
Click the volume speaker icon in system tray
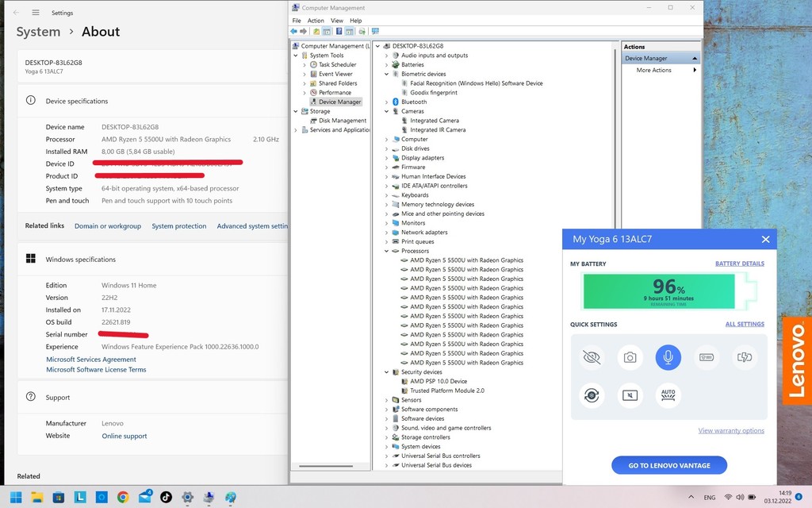click(x=740, y=497)
